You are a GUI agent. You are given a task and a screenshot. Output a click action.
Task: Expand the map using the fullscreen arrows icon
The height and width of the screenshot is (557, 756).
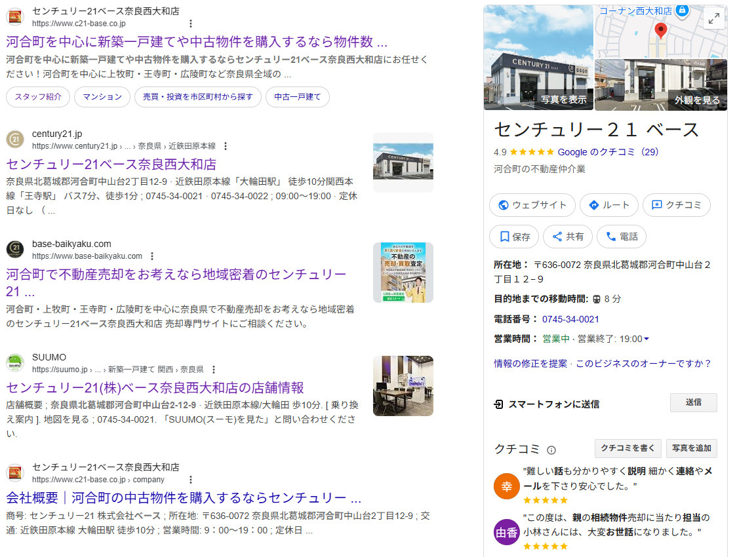tap(714, 18)
